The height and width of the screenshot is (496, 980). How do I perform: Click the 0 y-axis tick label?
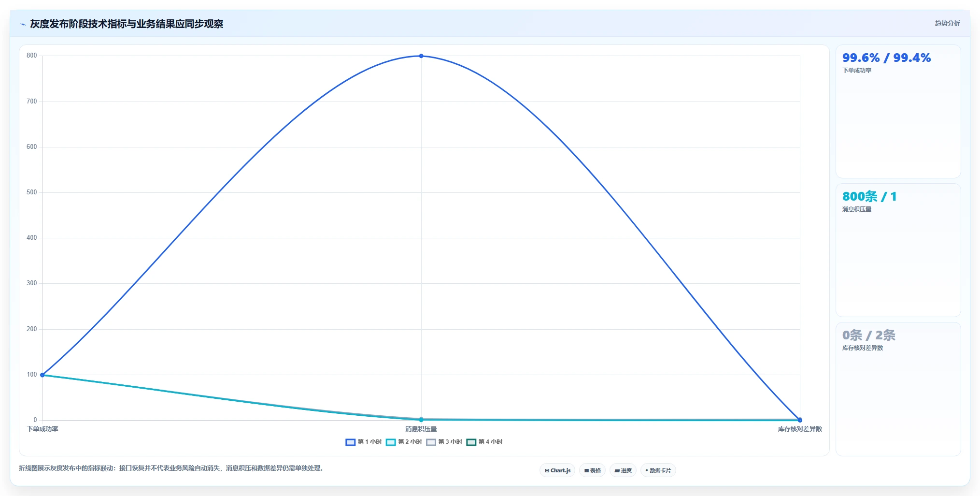pos(35,420)
